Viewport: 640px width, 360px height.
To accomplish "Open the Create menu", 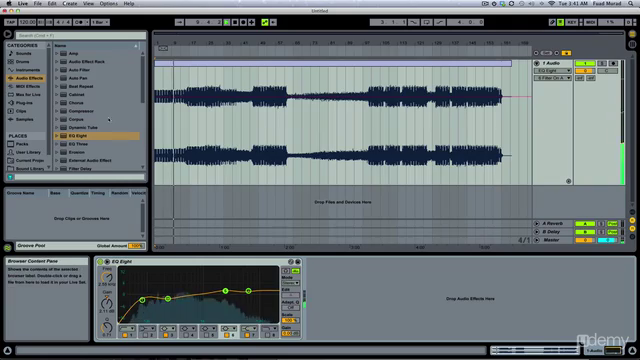I will (70, 4).
